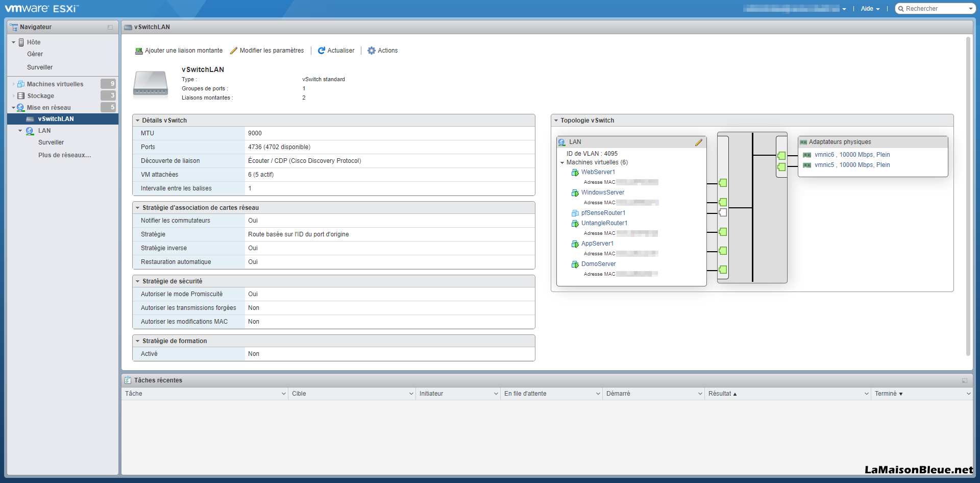The width and height of the screenshot is (980, 483).
Task: Collapse the Détails vSwitch section
Action: pos(138,120)
